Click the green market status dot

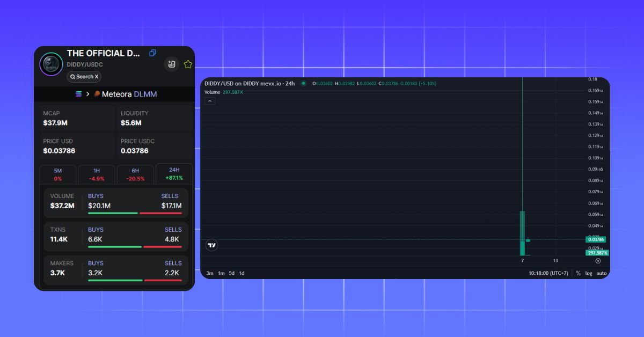(x=303, y=83)
